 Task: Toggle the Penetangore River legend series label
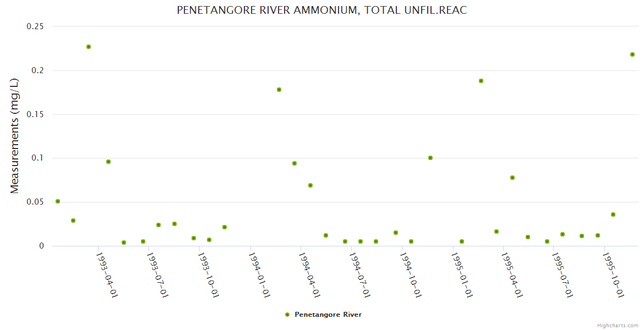click(x=328, y=315)
